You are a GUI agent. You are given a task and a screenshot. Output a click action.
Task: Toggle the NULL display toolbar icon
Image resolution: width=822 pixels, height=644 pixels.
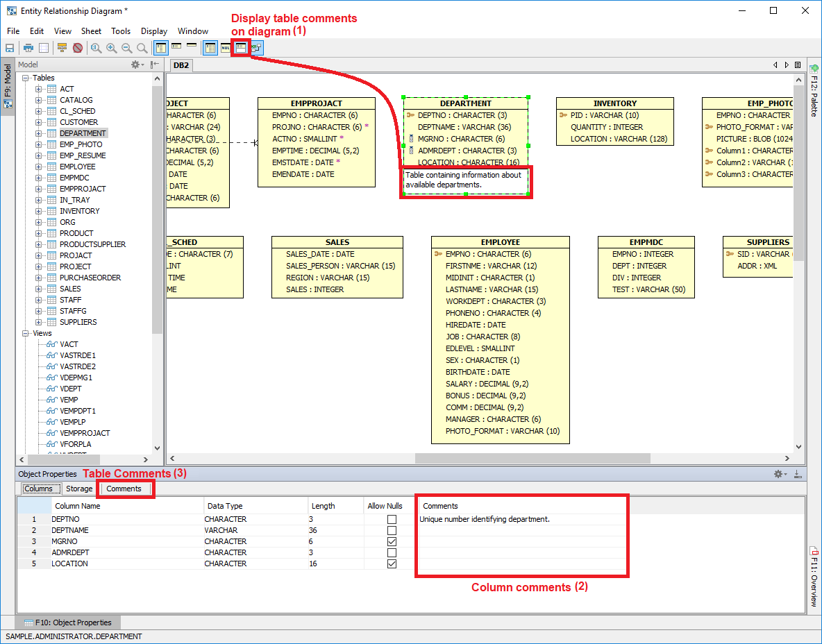pyautogui.click(x=226, y=48)
